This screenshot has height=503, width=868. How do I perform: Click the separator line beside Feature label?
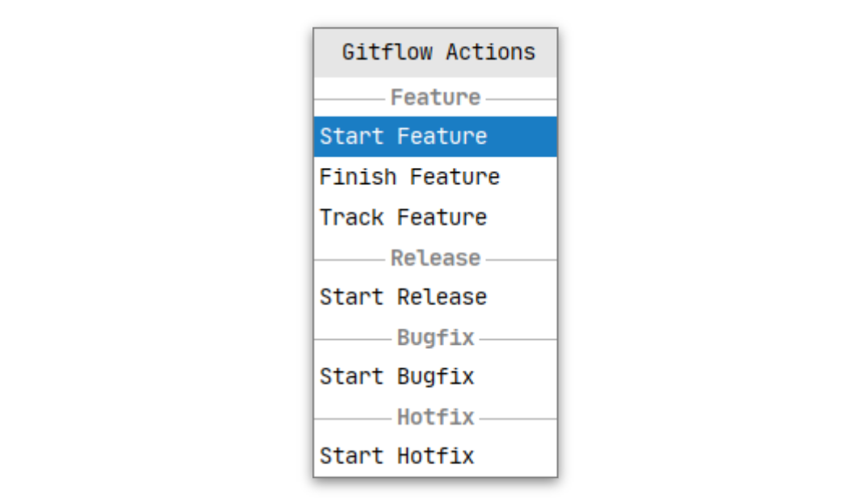[x=350, y=99]
